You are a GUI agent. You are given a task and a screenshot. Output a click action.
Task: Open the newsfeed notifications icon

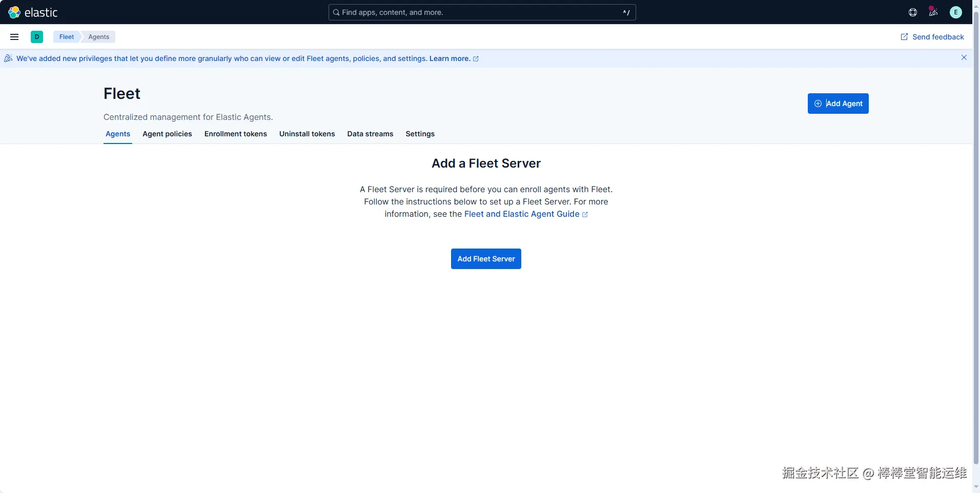(933, 12)
